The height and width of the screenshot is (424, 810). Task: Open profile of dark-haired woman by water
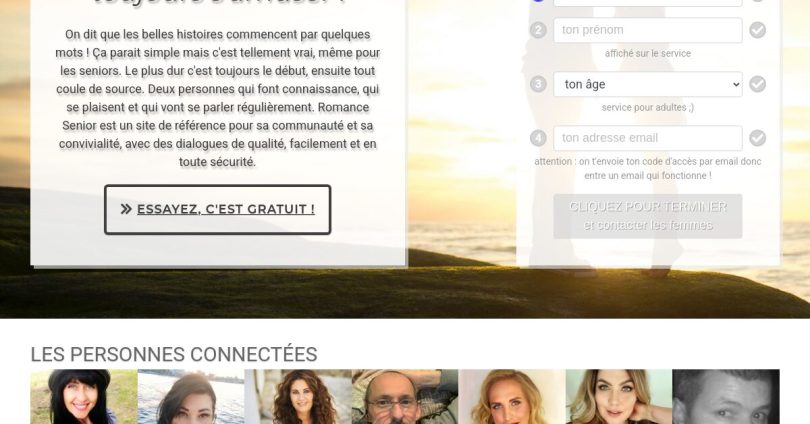coord(191,397)
